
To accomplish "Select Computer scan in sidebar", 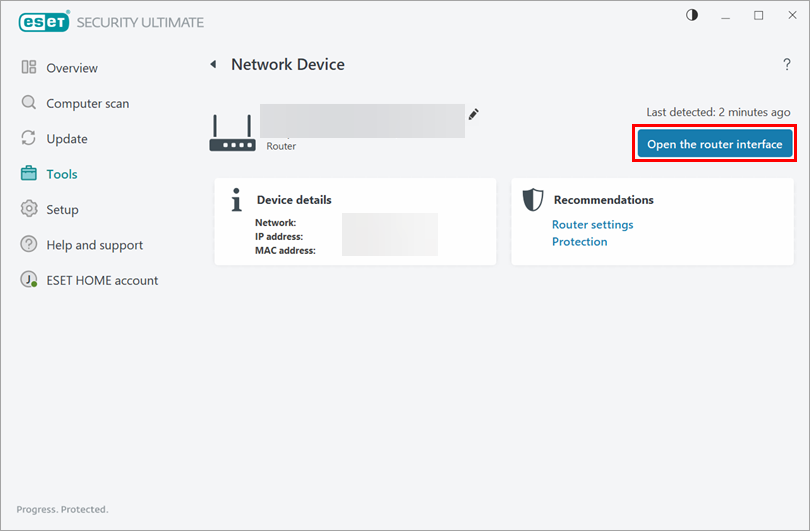I will pyautogui.click(x=87, y=103).
